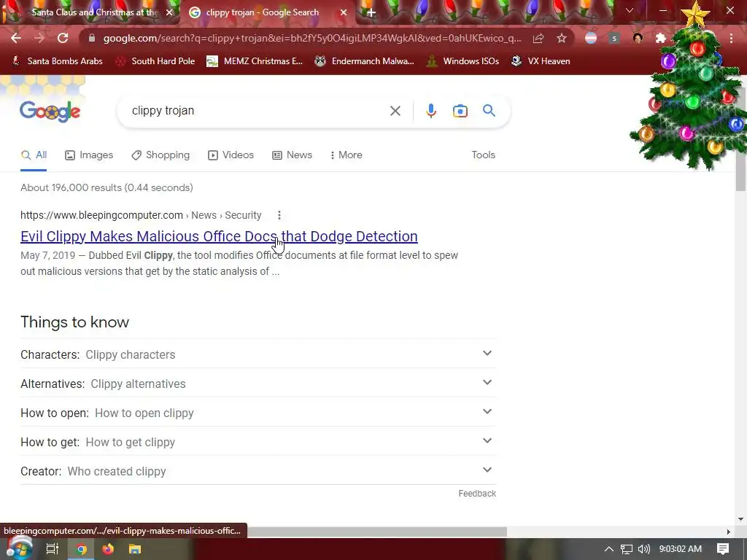The image size is (747, 560).
Task: Switch to Images results
Action: tap(89, 155)
